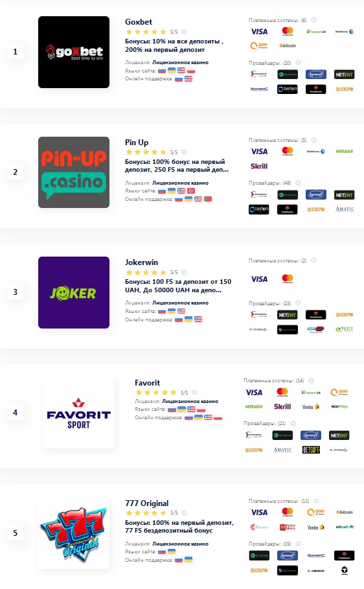Expand Favorit payment systems plus icon
Image resolution: width=364 pixels, height=589 pixels.
tap(311, 380)
